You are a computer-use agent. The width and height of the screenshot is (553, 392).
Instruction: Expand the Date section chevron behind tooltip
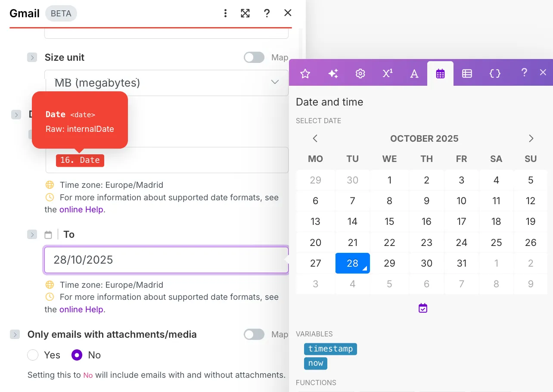tap(16, 115)
